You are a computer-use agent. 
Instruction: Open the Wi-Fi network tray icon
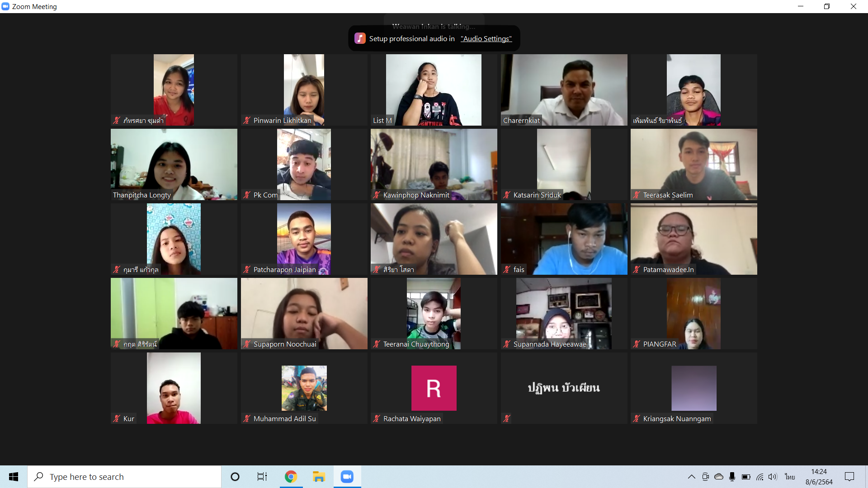coord(759,477)
